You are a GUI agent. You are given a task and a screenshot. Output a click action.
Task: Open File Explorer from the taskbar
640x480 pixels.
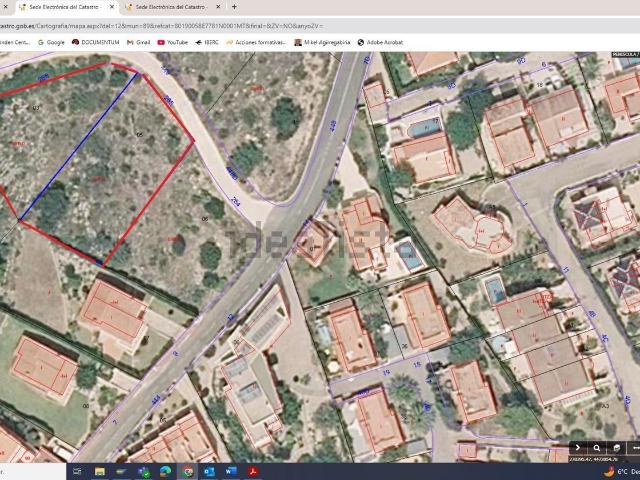coord(99,471)
